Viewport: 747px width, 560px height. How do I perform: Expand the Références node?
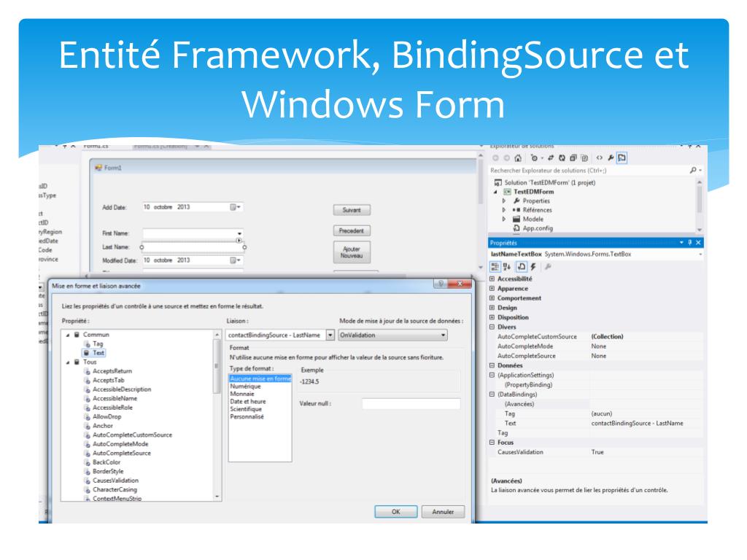pyautogui.click(x=504, y=210)
